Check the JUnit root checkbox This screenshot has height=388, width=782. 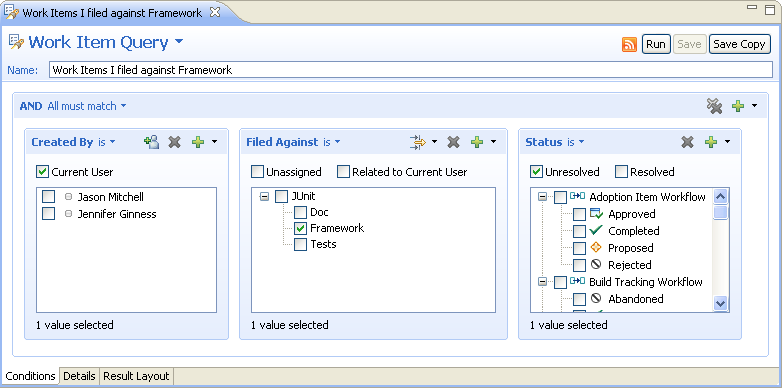click(x=281, y=196)
